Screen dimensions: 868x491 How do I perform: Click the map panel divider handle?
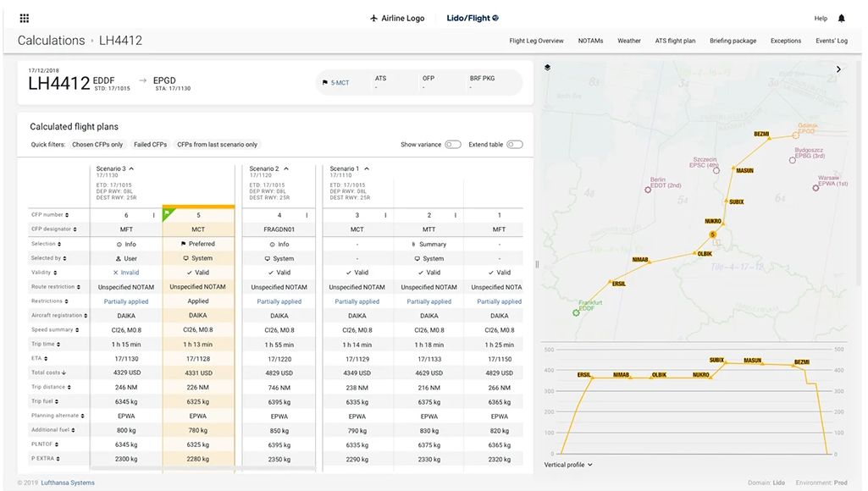pyautogui.click(x=537, y=265)
